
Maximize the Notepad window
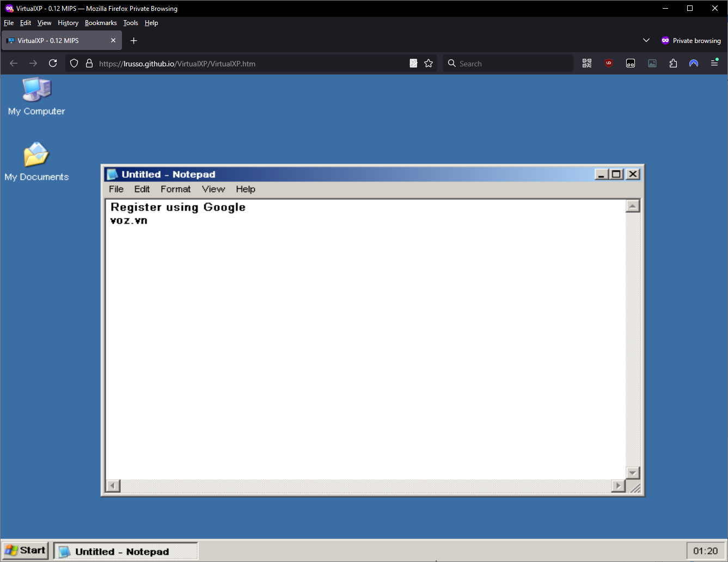tap(616, 174)
